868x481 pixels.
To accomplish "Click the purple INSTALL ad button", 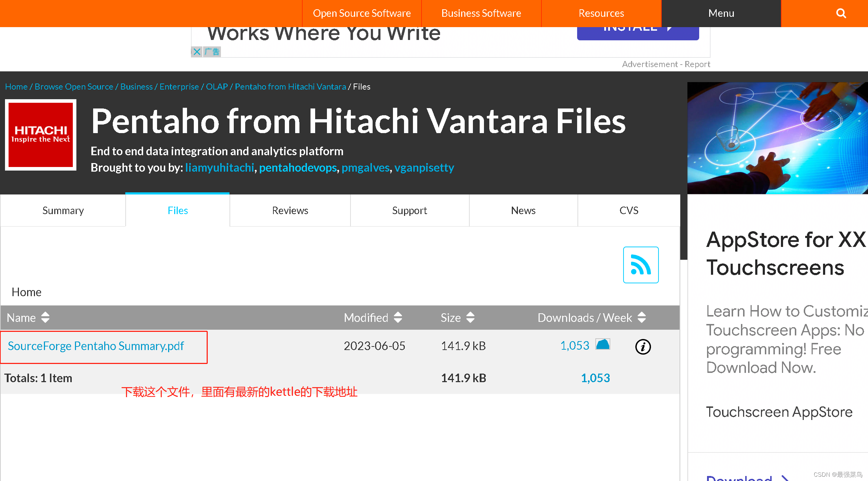I will coord(638,33).
